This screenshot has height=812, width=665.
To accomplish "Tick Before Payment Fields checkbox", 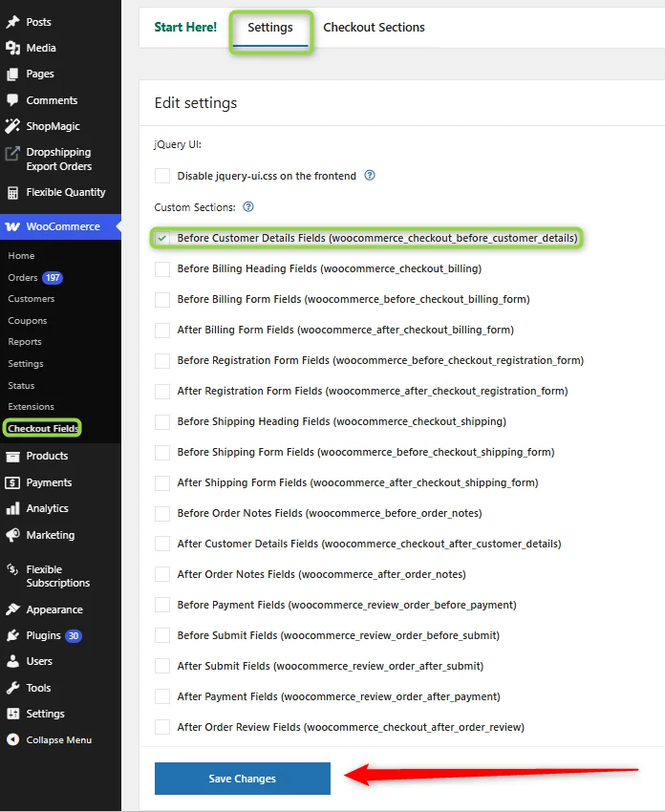I will [x=162, y=605].
